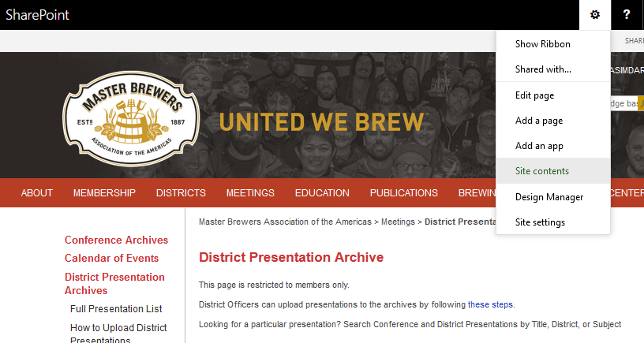644x343 pixels.
Task: Open the PUBLICATIONS navigation tab
Action: 404,193
